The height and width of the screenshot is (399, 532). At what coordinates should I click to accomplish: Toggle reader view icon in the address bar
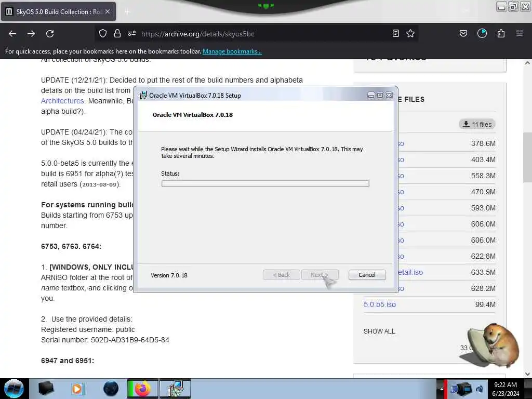395,34
